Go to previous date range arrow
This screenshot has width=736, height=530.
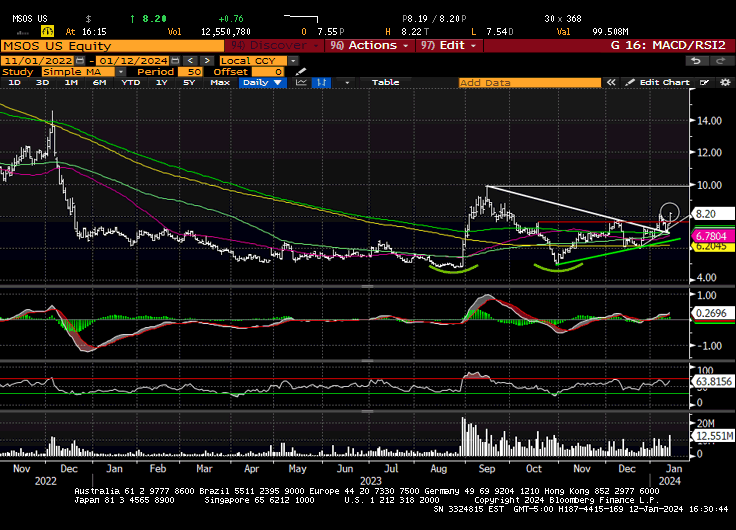point(190,61)
